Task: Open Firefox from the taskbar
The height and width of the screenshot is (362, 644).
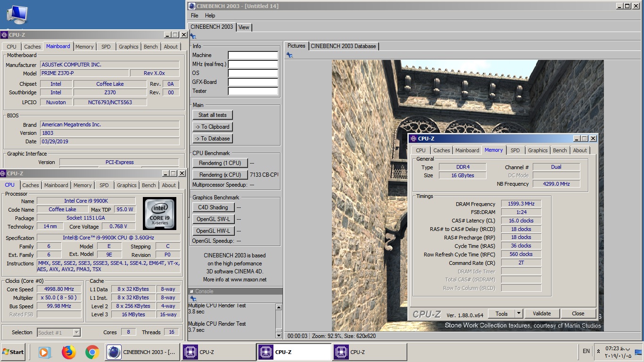Action: point(68,352)
